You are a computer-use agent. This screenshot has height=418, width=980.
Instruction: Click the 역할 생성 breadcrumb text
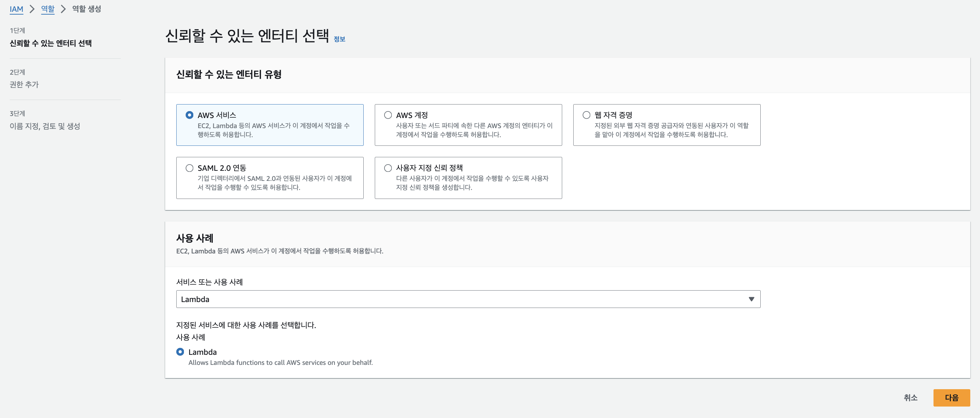(x=87, y=9)
